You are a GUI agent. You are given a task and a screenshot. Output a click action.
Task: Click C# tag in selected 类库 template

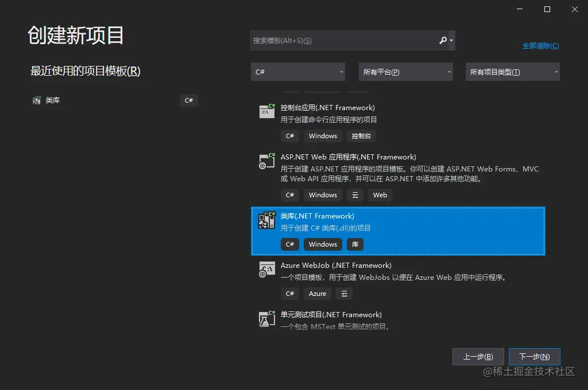click(x=290, y=244)
